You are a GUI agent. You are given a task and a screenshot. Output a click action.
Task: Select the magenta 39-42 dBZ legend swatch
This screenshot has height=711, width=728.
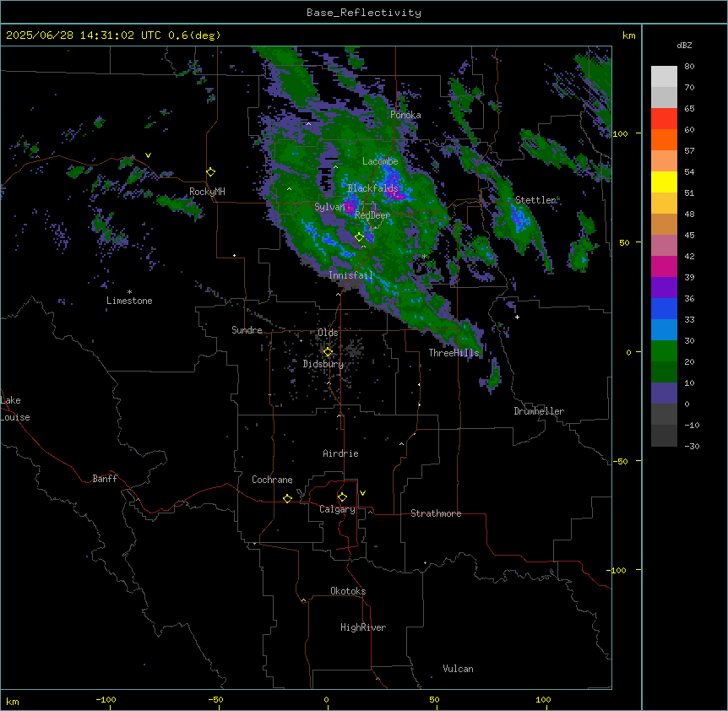coord(664,266)
